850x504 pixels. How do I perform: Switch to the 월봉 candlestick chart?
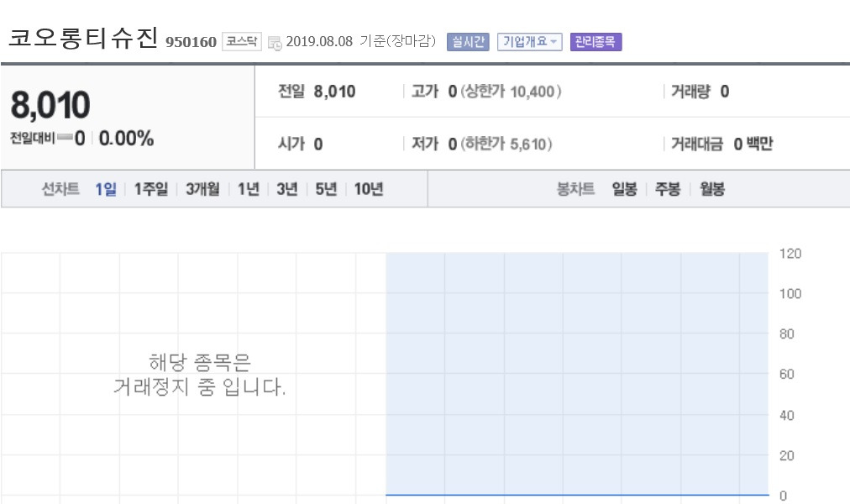pyautogui.click(x=711, y=189)
